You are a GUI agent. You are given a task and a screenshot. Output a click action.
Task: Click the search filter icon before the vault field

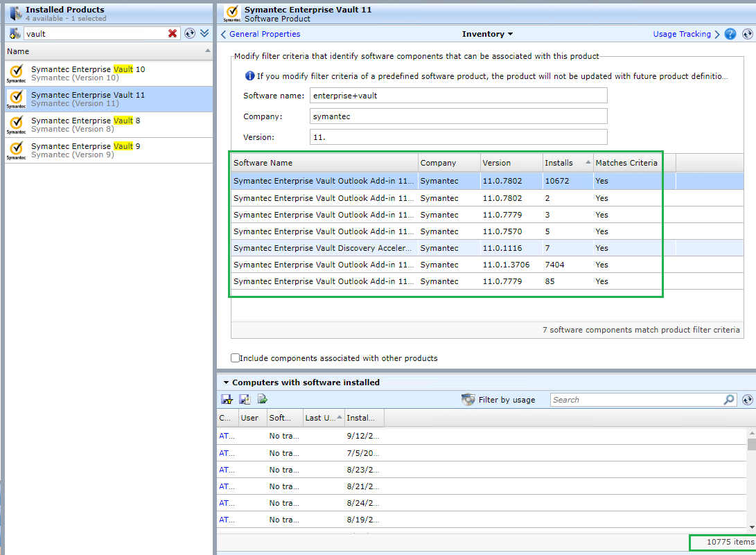(15, 33)
